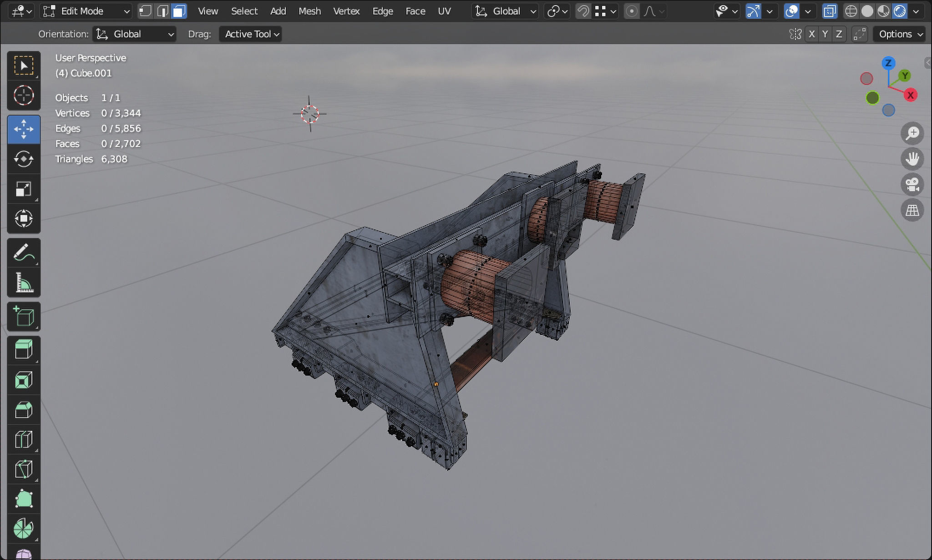This screenshot has width=932, height=560.
Task: Click the Z axis on gizmo
Action: point(888,63)
